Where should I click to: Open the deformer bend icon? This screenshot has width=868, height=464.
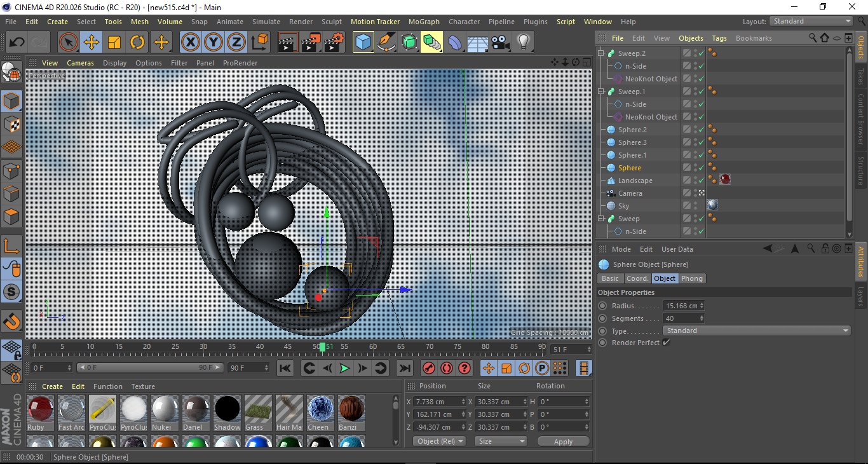click(x=455, y=43)
